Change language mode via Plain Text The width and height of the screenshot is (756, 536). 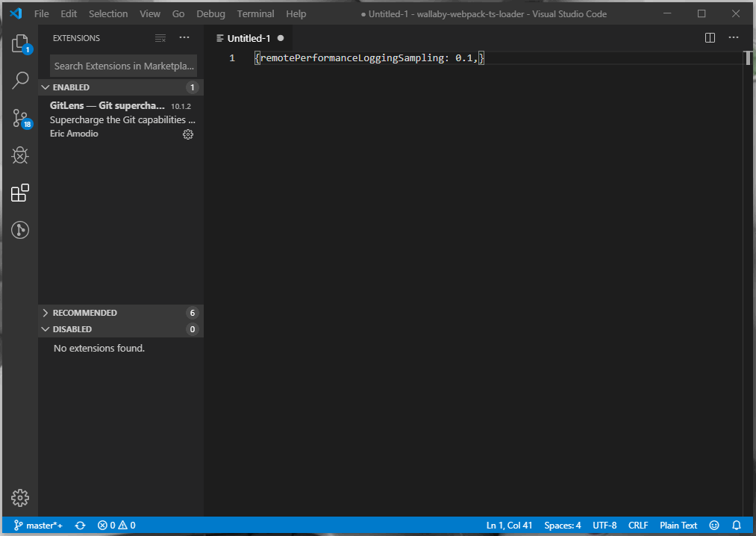[x=678, y=525]
